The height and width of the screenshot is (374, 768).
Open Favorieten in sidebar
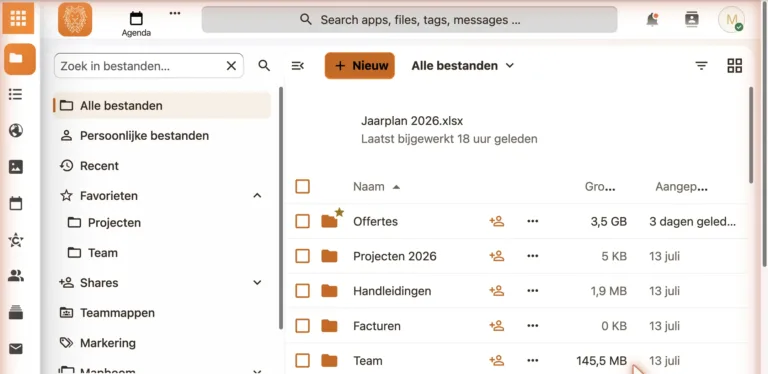point(109,196)
